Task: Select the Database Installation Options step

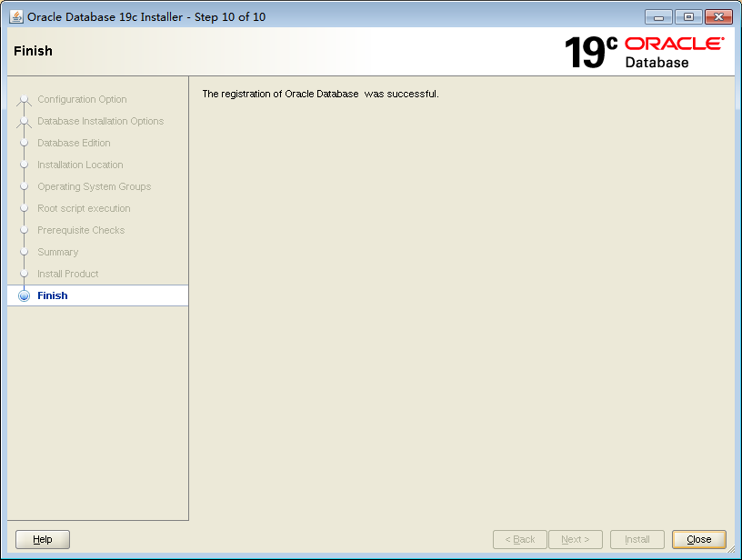Action: [100, 121]
